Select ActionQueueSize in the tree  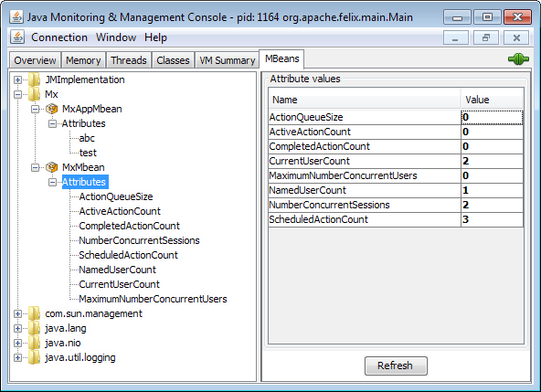point(116,196)
